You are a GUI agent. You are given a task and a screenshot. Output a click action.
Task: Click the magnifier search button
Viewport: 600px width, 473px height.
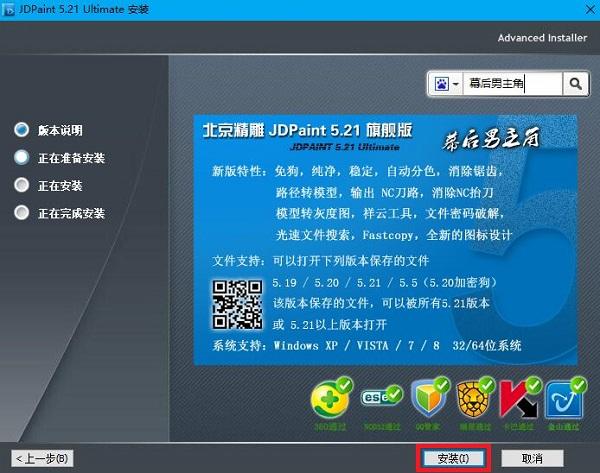click(x=575, y=83)
